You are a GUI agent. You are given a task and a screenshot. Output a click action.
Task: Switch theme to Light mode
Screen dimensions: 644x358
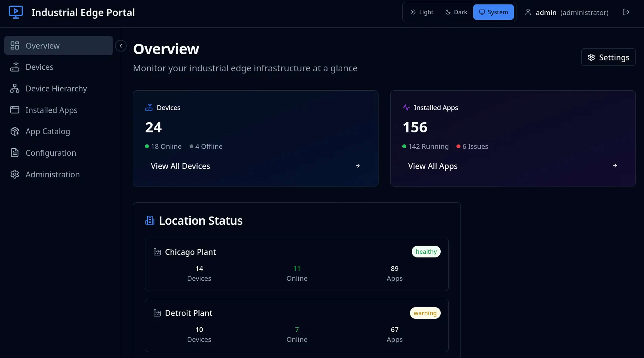click(x=422, y=12)
